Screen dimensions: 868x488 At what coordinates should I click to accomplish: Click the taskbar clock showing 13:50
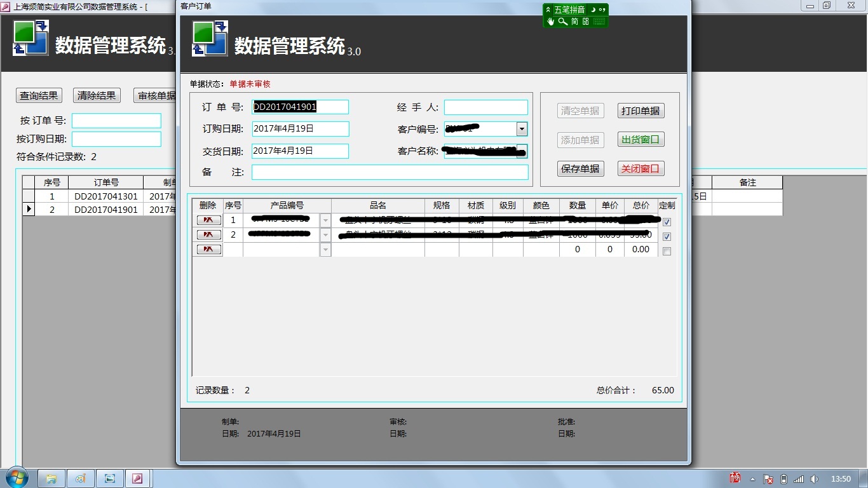click(841, 478)
